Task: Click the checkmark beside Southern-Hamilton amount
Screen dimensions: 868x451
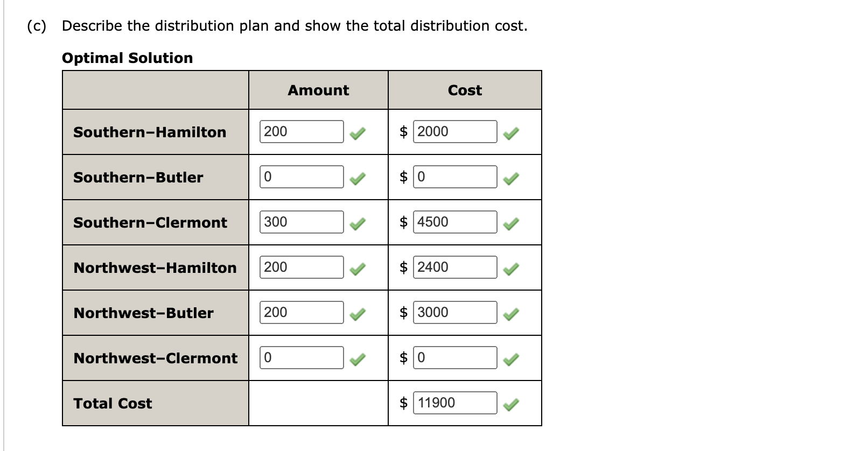Action: click(359, 131)
